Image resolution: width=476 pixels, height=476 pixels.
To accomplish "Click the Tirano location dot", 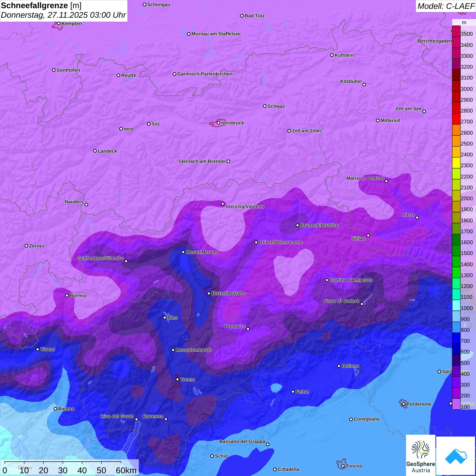I will (38, 349).
